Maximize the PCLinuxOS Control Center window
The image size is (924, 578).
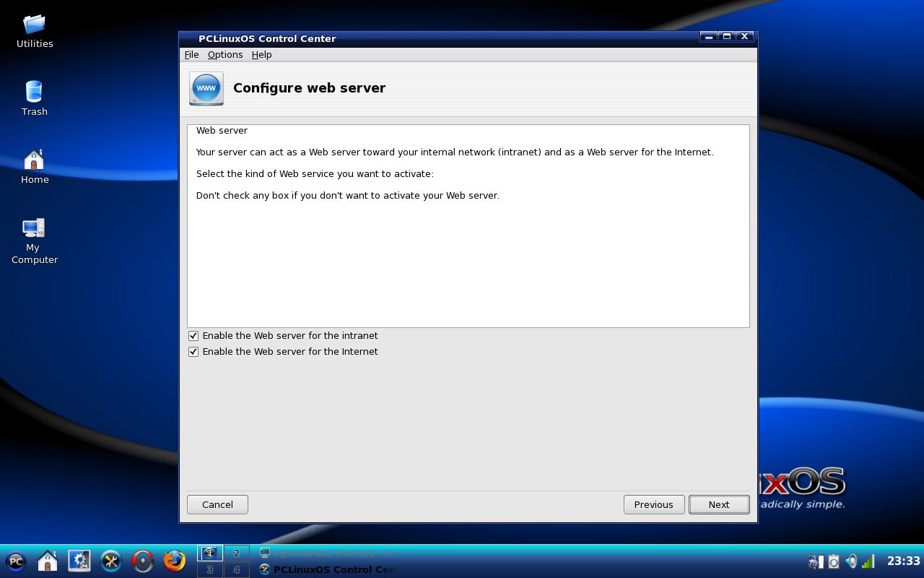pos(727,36)
